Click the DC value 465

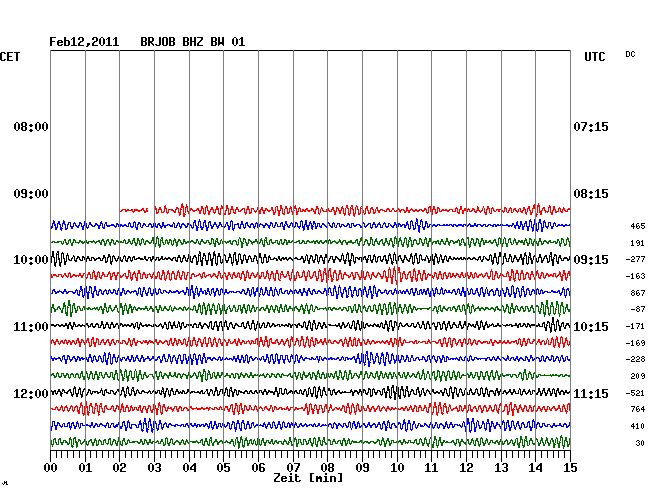coord(638,226)
